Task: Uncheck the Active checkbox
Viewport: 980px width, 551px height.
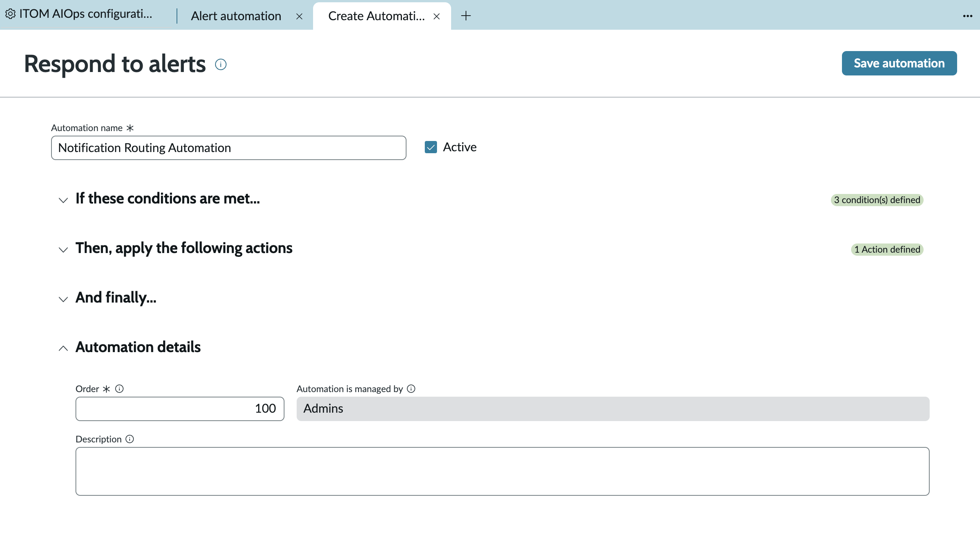Action: pyautogui.click(x=431, y=147)
